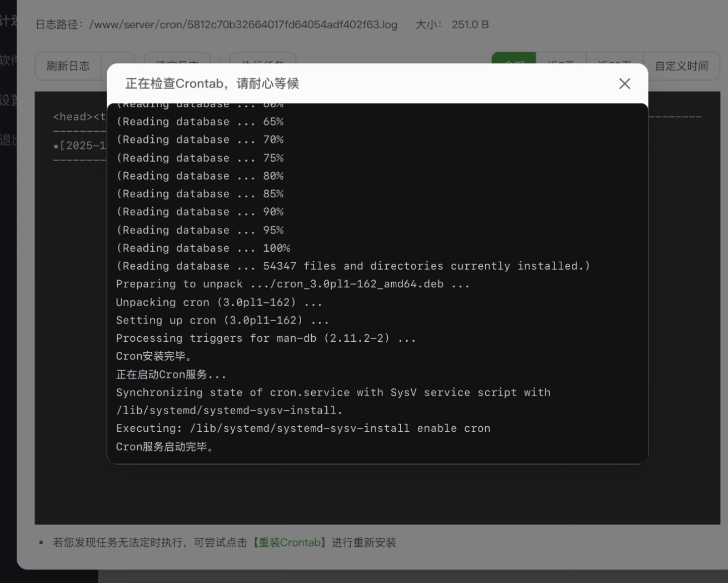Open dropdown beside the 刷新日志 button
Screen dimensions: 728x583
click(x=118, y=58)
